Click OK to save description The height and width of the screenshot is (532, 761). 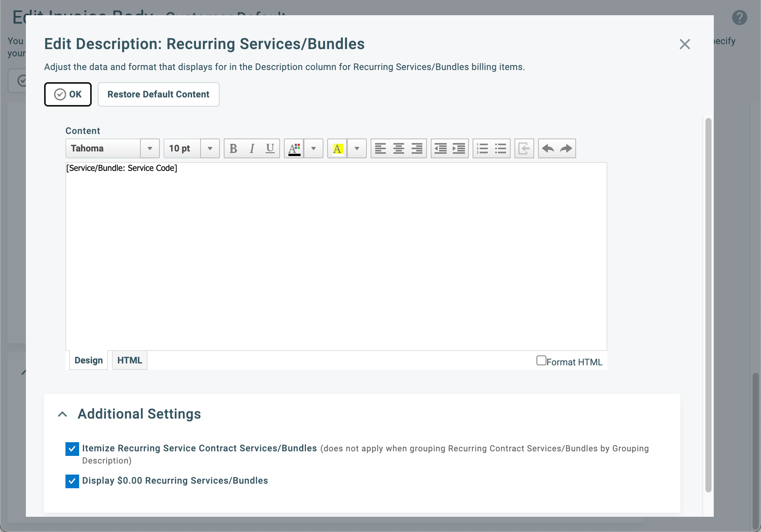coord(68,94)
